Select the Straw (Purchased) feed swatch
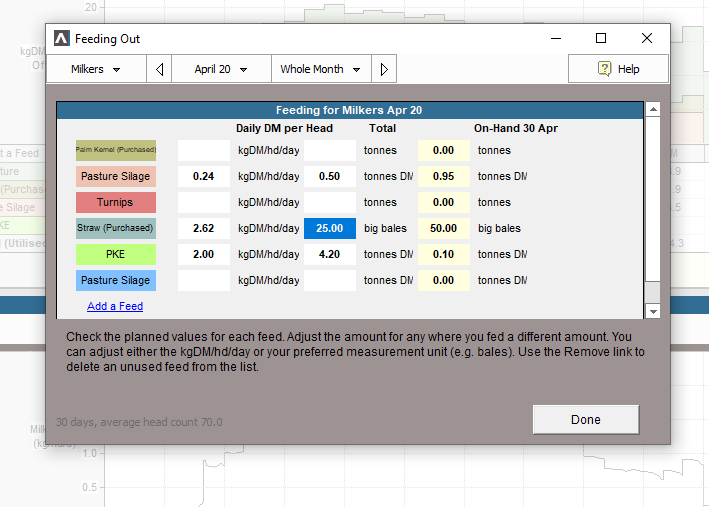This screenshot has height=507, width=709. 116,228
